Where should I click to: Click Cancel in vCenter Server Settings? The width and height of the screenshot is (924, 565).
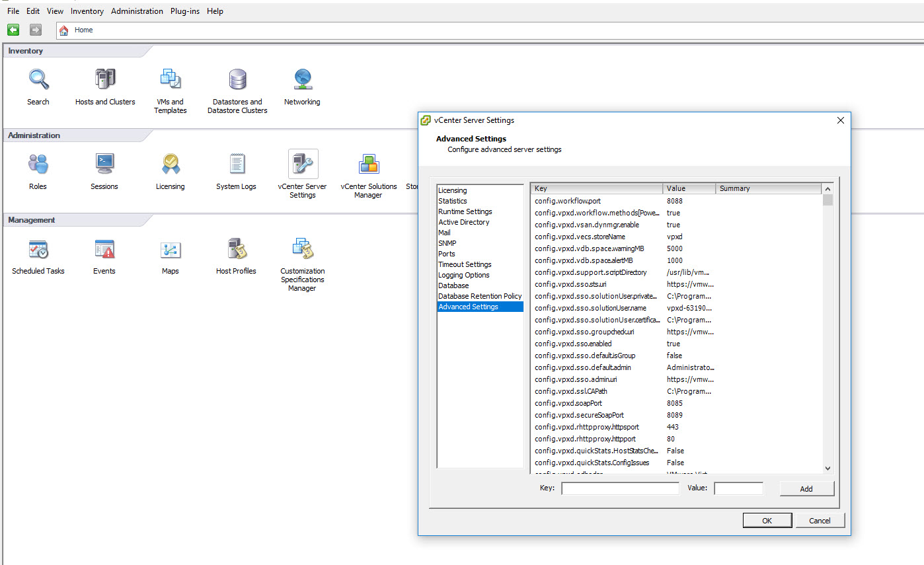pos(820,521)
